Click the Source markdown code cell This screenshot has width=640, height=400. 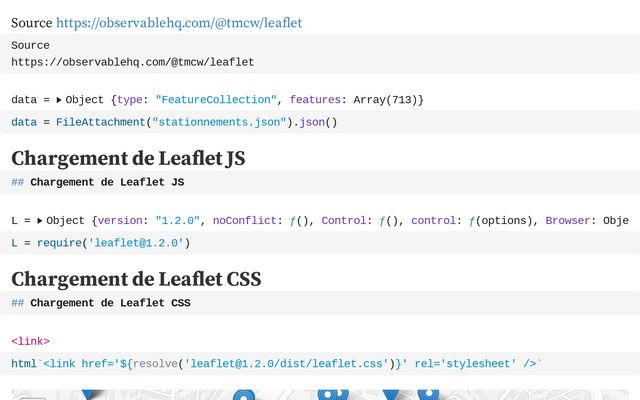pyautogui.click(x=132, y=54)
